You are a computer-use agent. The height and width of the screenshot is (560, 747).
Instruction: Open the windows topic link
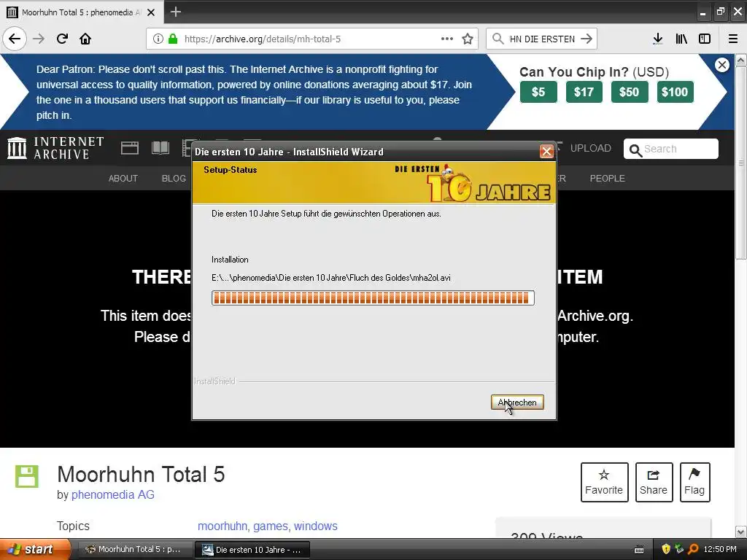point(316,526)
